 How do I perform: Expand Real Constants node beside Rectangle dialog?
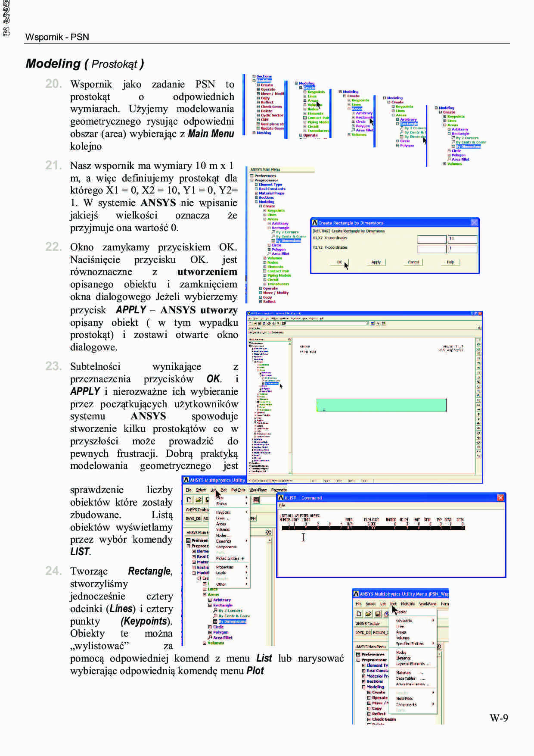coord(256,189)
